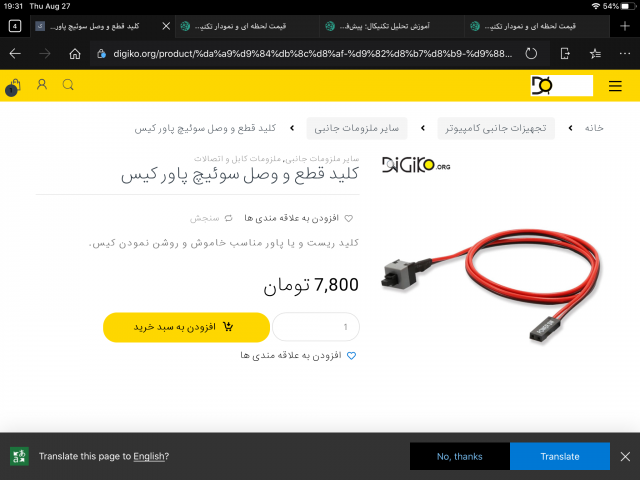This screenshot has width=640, height=480.
Task: Toggle wishlist heart beside سنجش
Action: click(349, 218)
